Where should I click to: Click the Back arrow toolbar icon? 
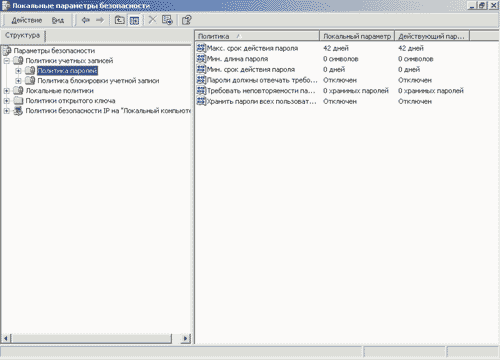coord(86,20)
